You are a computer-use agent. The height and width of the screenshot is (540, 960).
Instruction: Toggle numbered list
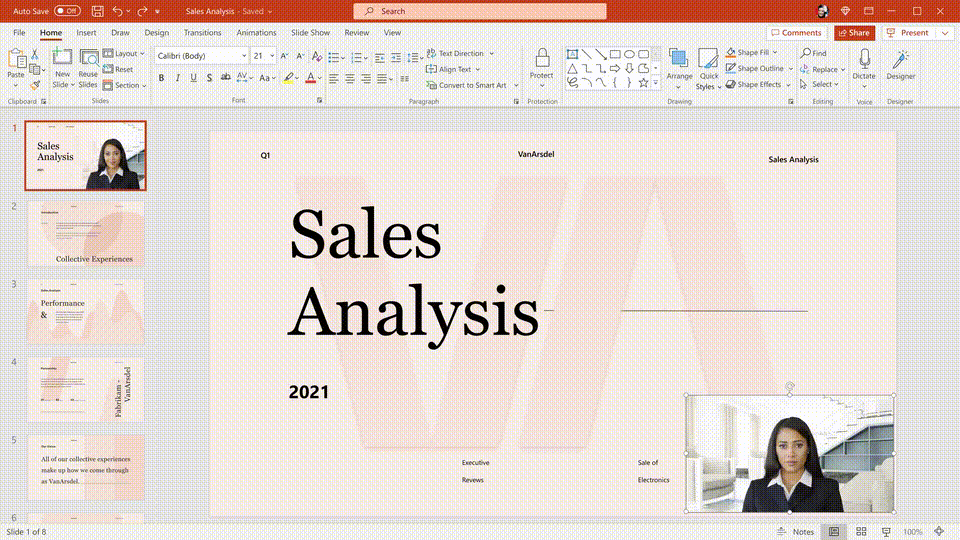tap(356, 58)
